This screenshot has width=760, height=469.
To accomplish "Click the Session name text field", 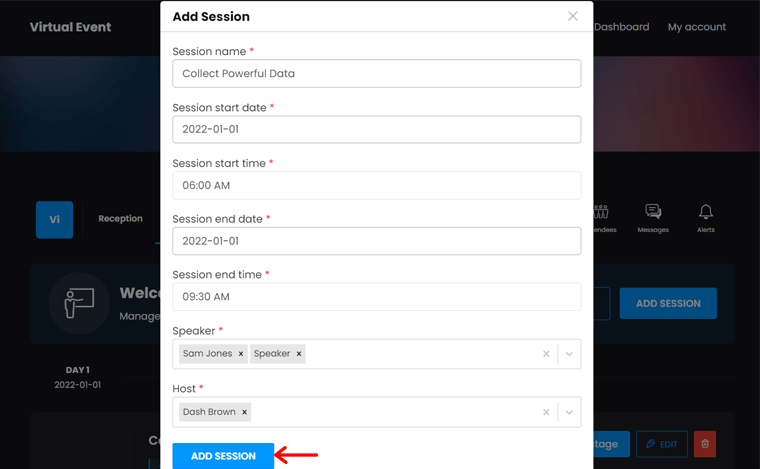I will tap(376, 73).
